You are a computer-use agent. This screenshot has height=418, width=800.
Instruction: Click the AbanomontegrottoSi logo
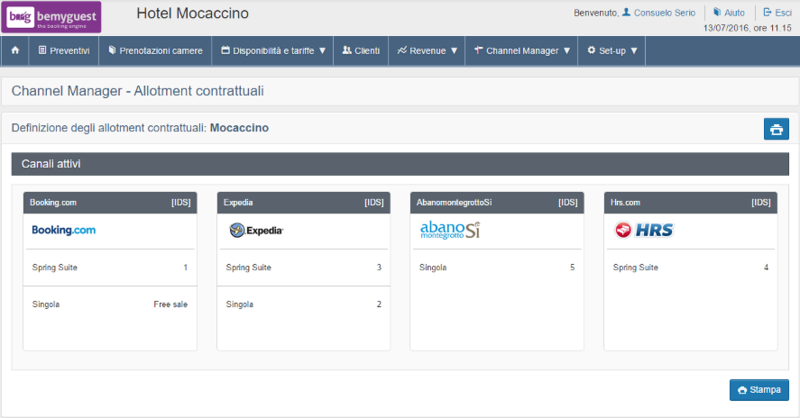click(450, 229)
